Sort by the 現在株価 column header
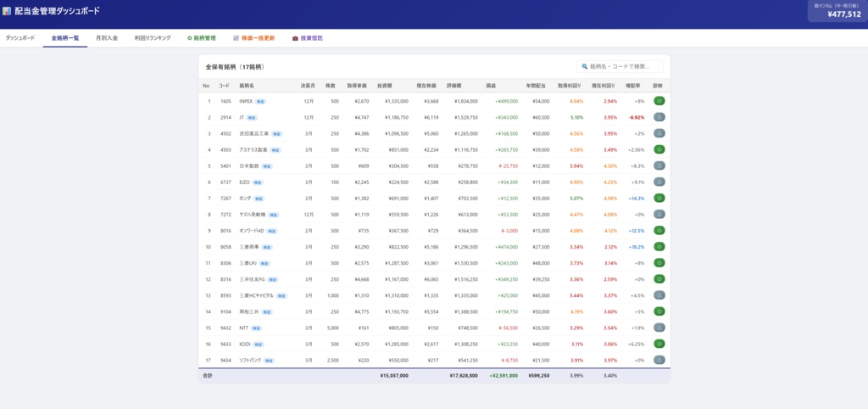Viewport: 868px width, 409px height. coord(426,86)
